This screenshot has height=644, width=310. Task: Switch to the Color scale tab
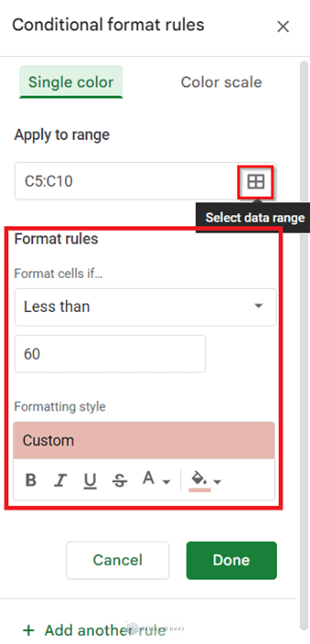[x=221, y=82]
